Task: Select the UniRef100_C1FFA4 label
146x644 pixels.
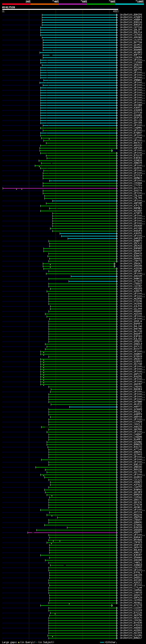Action: click(131, 138)
